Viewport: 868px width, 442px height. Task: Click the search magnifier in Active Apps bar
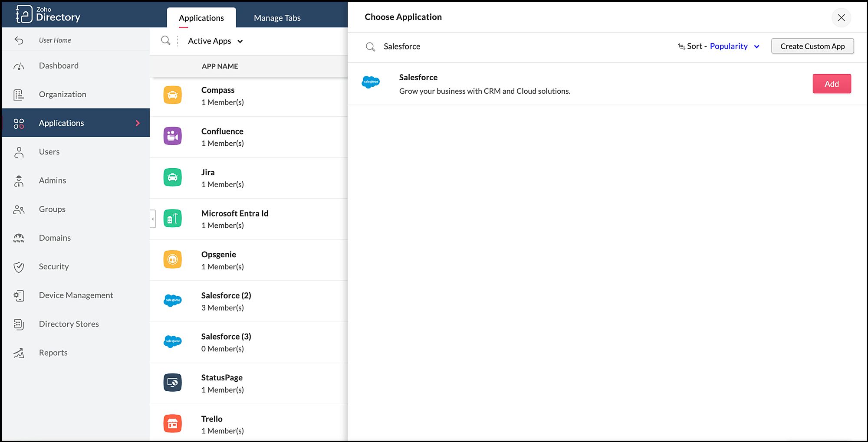(165, 41)
